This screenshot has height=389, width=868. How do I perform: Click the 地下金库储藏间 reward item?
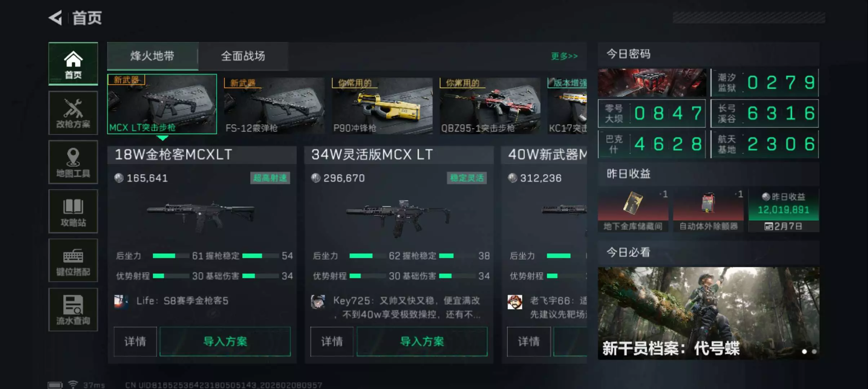click(633, 210)
